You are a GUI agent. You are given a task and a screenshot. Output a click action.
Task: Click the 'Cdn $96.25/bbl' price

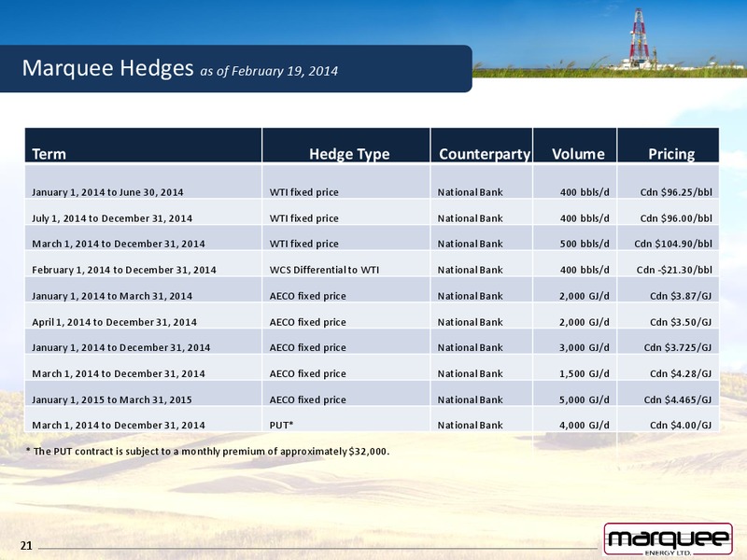[676, 192]
